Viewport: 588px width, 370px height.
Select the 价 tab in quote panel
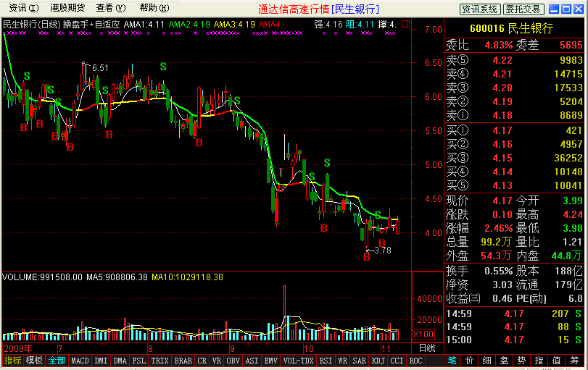470,361
